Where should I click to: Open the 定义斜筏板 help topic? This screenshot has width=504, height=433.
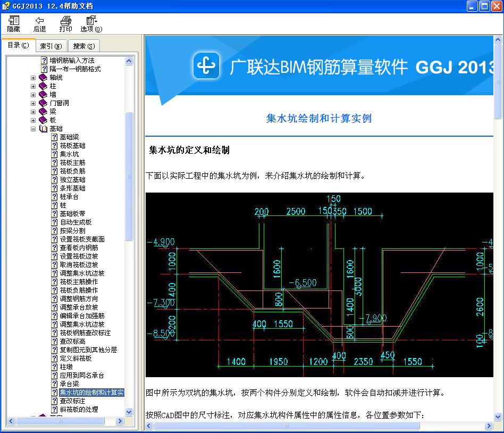coord(76,359)
